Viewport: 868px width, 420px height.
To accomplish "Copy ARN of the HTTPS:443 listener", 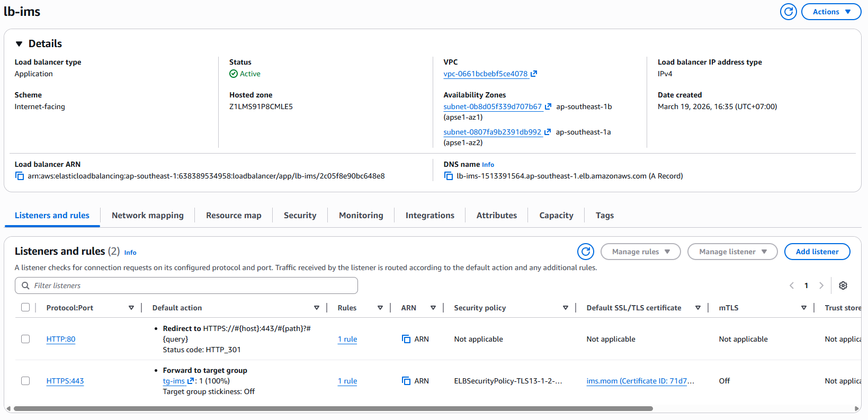I will point(406,381).
